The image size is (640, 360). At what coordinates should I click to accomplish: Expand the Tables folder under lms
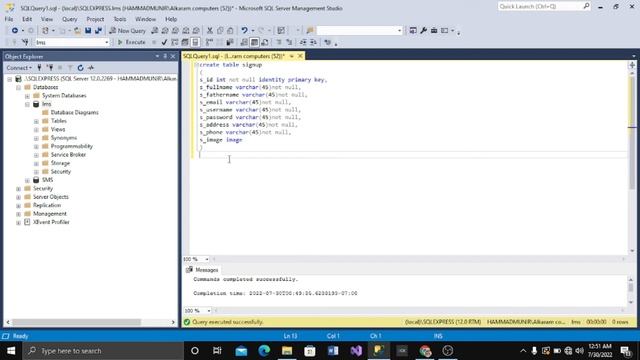click(x=36, y=121)
